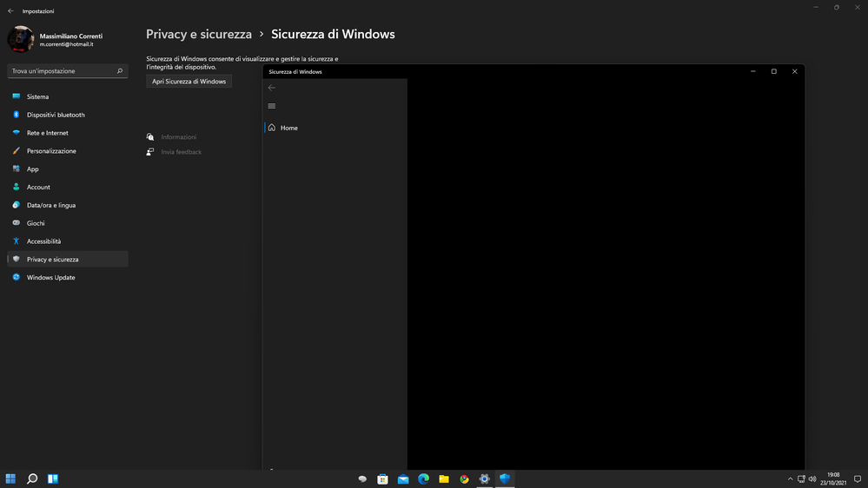The image size is (868, 488).
Task: Go to Rete e Internet settings
Action: pyautogui.click(x=68, y=133)
